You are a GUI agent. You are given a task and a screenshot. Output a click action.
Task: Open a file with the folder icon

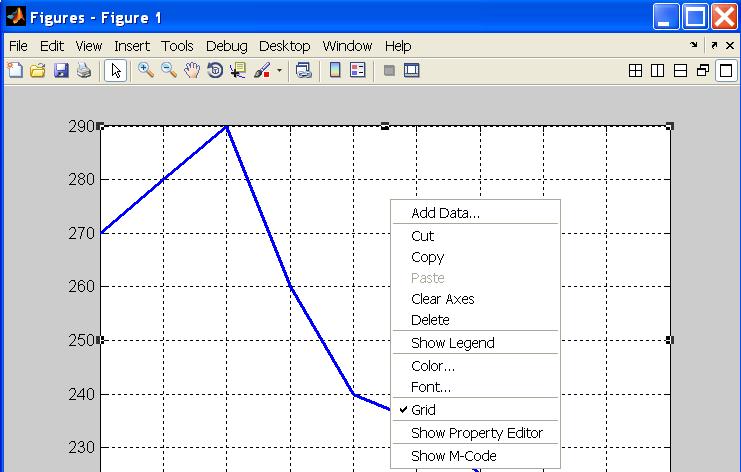click(x=38, y=70)
